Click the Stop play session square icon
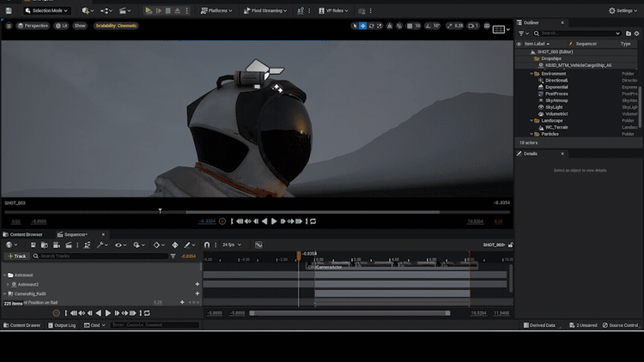The height and width of the screenshot is (362, 644). point(168,10)
